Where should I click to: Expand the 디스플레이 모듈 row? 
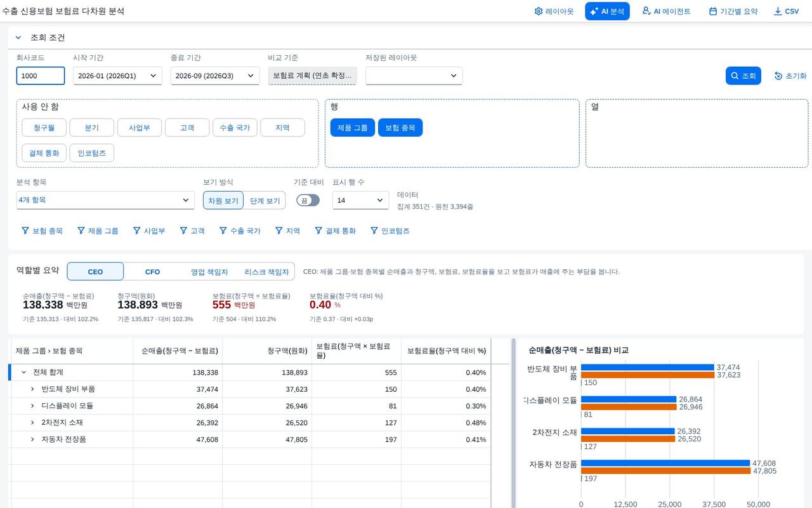[32, 406]
